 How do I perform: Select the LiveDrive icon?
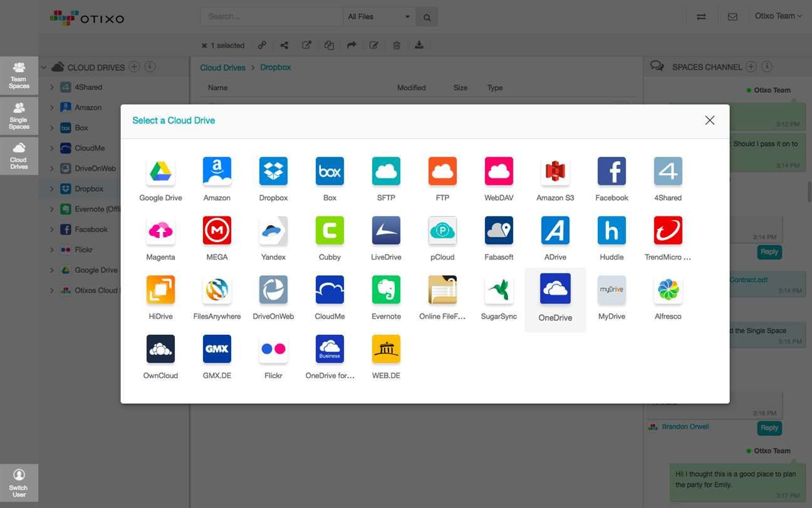tap(386, 230)
